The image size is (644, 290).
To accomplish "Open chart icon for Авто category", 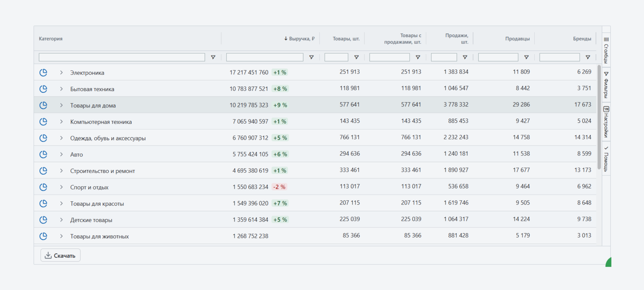I will (x=43, y=155).
